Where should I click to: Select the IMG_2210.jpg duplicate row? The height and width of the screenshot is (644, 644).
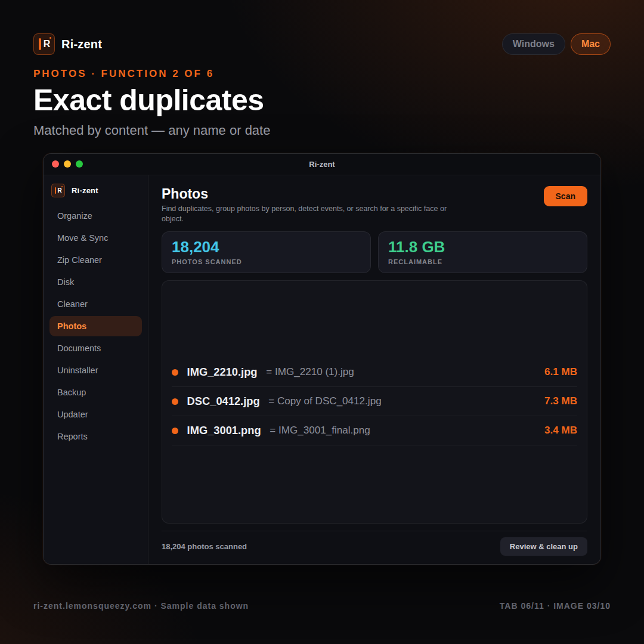click(x=374, y=372)
